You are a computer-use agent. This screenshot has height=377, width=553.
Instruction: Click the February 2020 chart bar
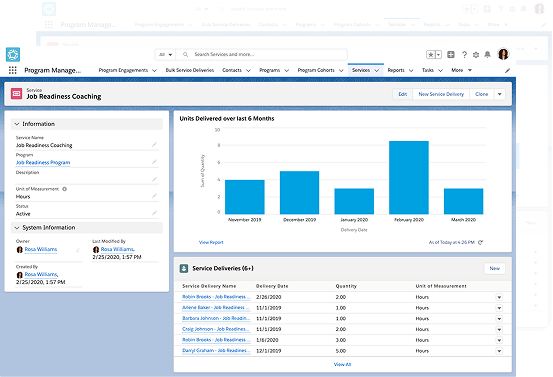point(409,177)
